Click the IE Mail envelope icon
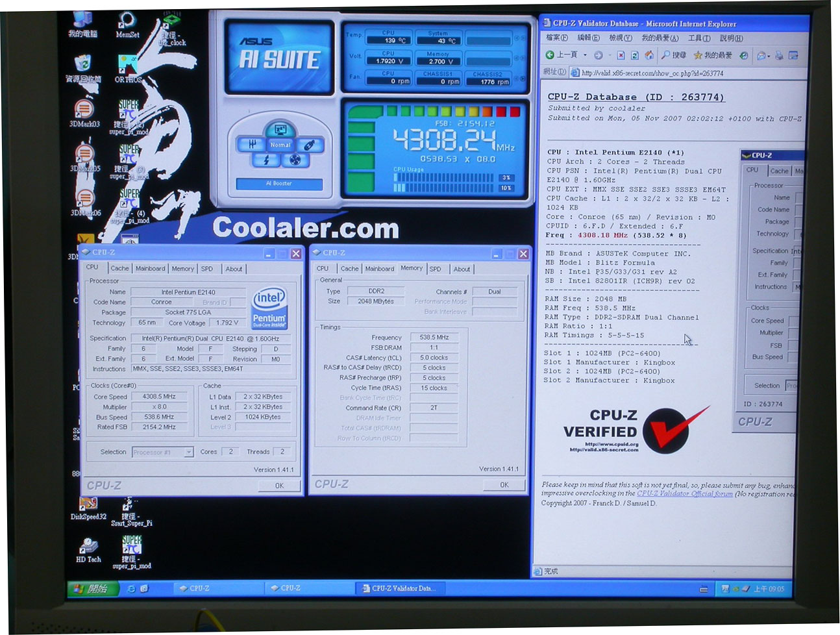This screenshot has width=840, height=635. pyautogui.click(x=761, y=55)
